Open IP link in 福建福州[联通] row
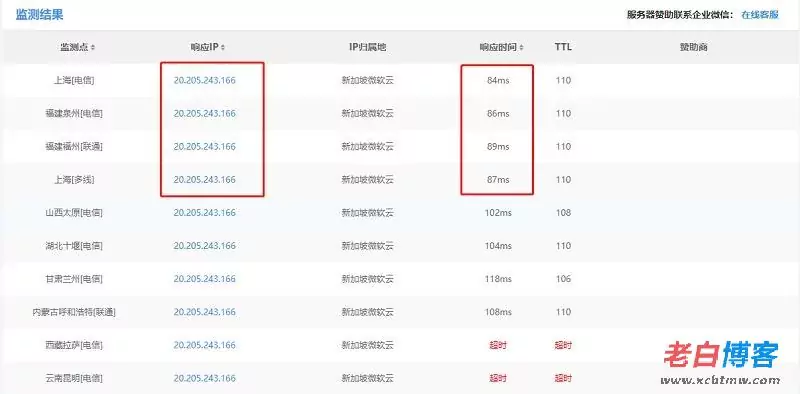This screenshot has width=800, height=394. [205, 146]
